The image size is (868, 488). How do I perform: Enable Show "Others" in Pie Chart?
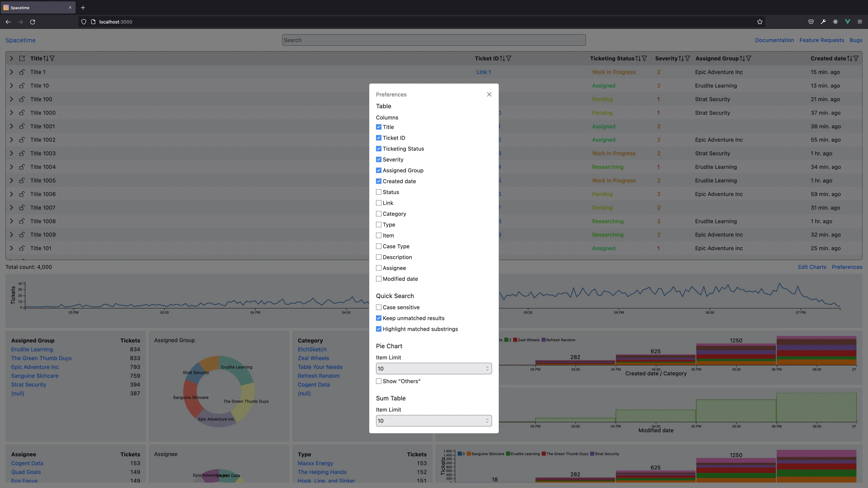379,381
